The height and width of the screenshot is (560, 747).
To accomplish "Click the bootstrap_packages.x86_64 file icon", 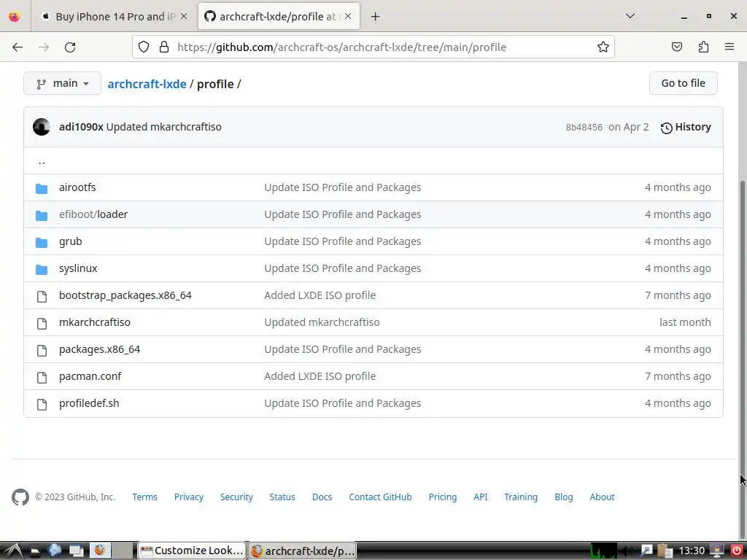I will (42, 296).
